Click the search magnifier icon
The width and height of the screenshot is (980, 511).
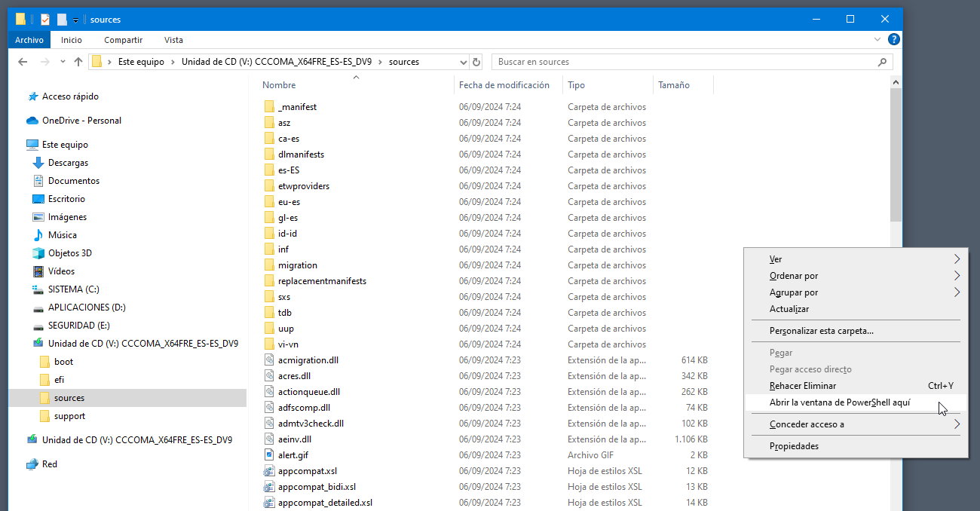(x=883, y=62)
